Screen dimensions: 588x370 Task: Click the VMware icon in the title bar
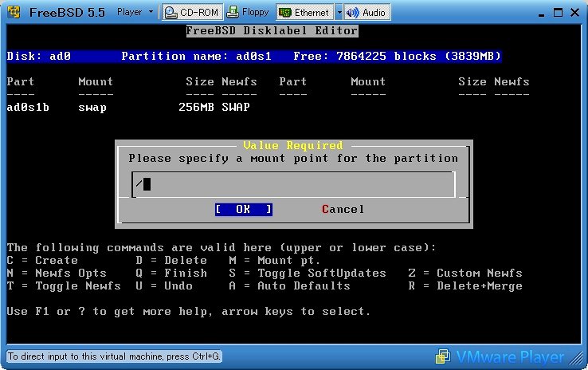point(13,12)
